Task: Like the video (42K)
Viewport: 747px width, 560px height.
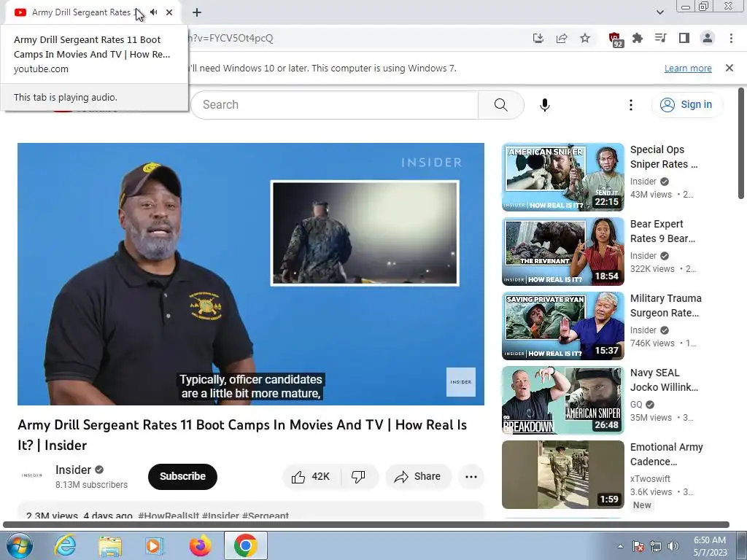Action: coord(311,476)
